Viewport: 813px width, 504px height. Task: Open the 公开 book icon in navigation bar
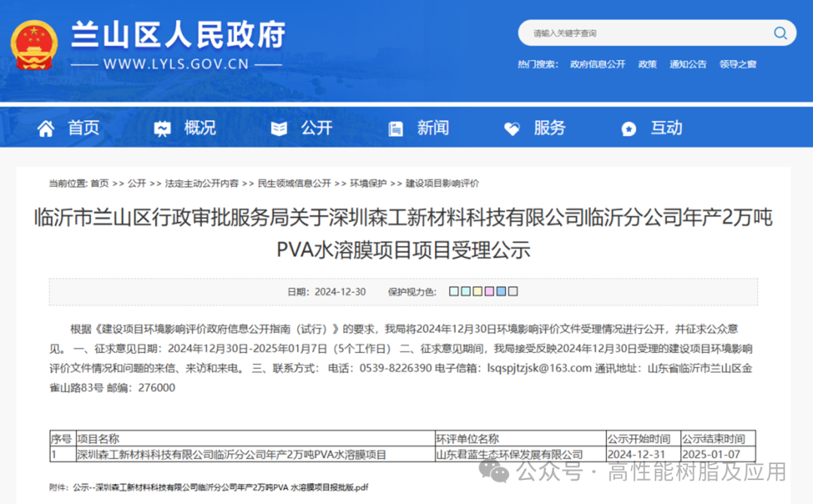click(279, 129)
